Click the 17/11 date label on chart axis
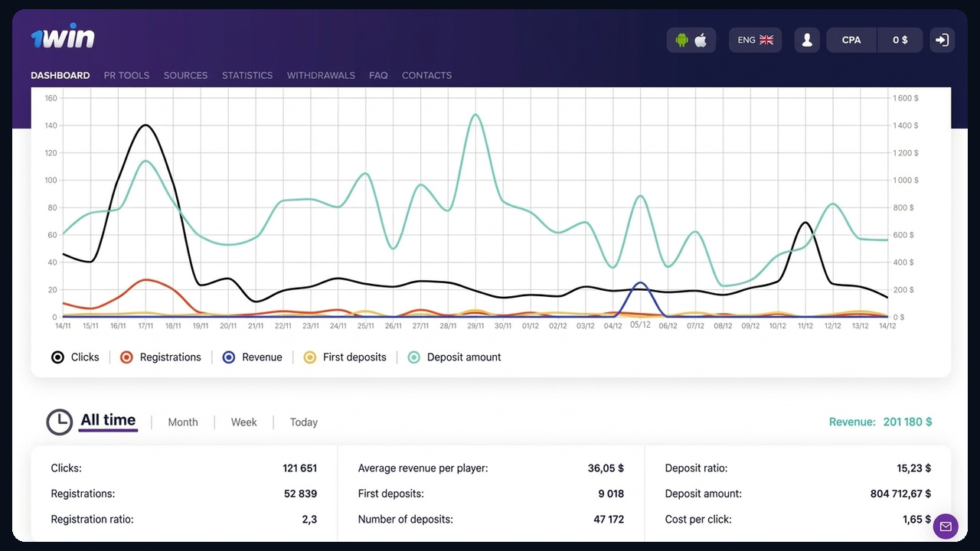Viewport: 980px width, 551px height. [x=145, y=326]
